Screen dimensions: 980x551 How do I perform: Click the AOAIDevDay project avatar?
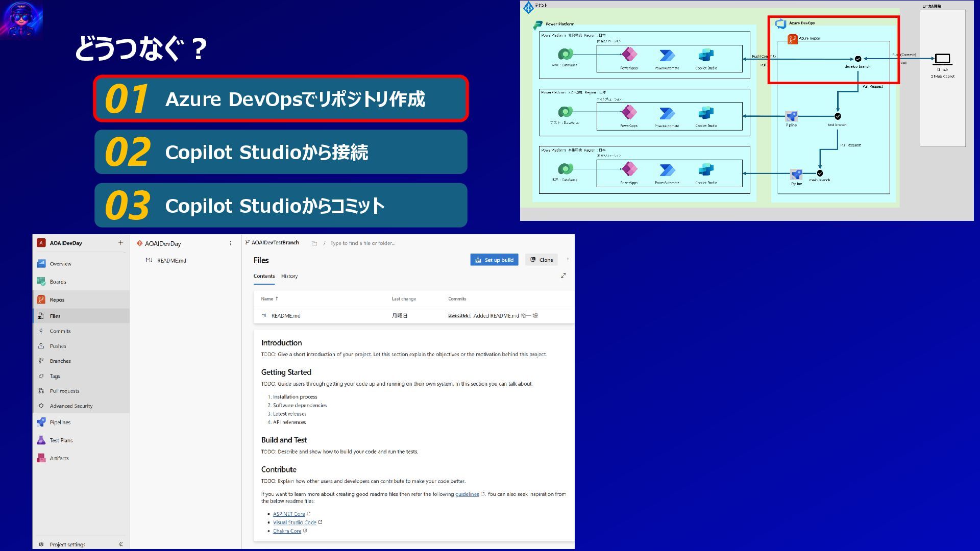point(41,243)
